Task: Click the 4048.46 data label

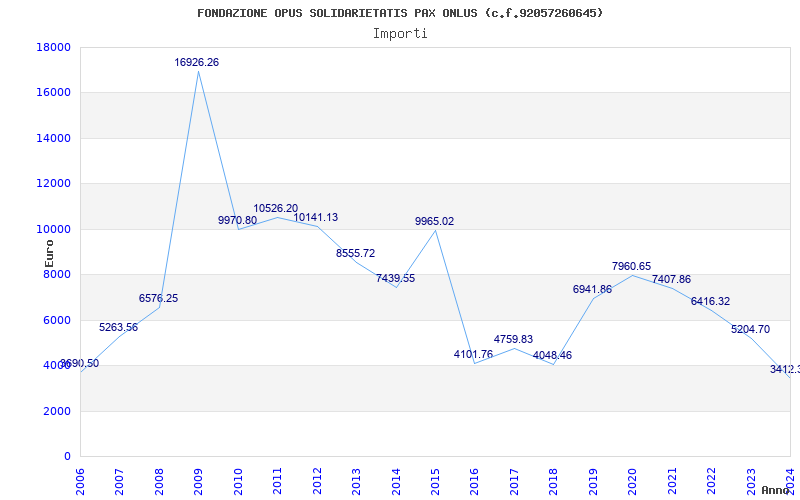Action: (x=552, y=355)
